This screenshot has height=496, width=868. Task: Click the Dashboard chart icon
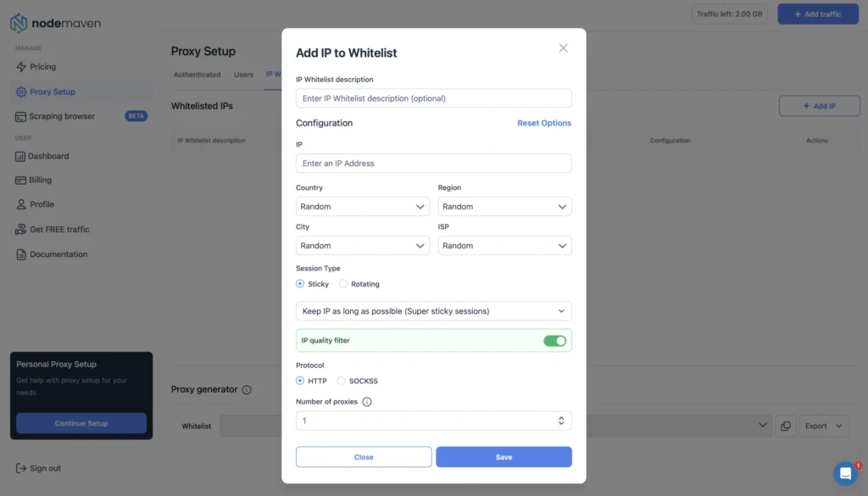click(20, 157)
